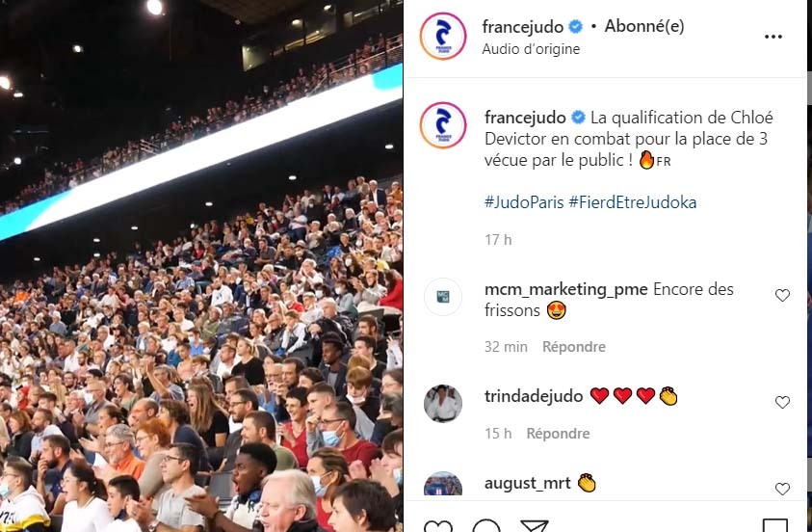
Task: Click the comment bubble icon
Action: click(486, 526)
